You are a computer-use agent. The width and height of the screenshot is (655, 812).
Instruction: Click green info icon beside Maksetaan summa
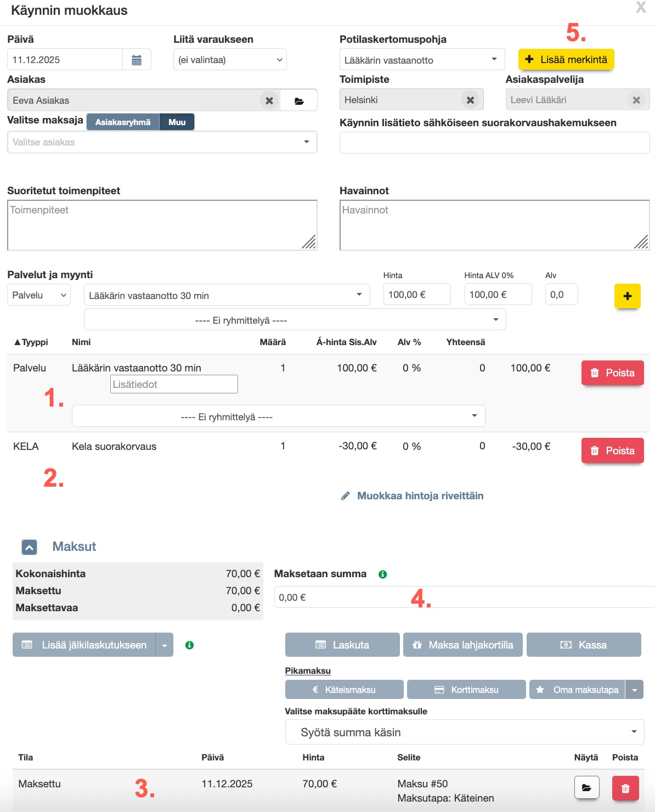click(383, 574)
